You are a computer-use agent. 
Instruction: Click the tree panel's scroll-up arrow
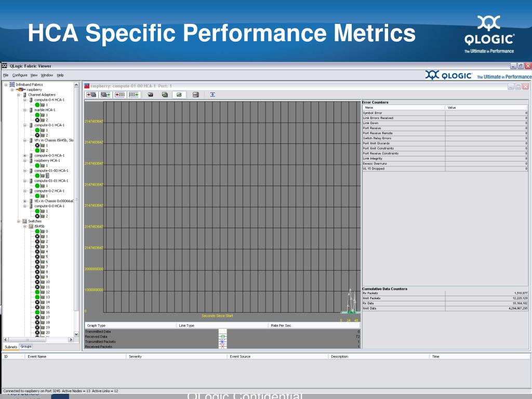[x=76, y=85]
